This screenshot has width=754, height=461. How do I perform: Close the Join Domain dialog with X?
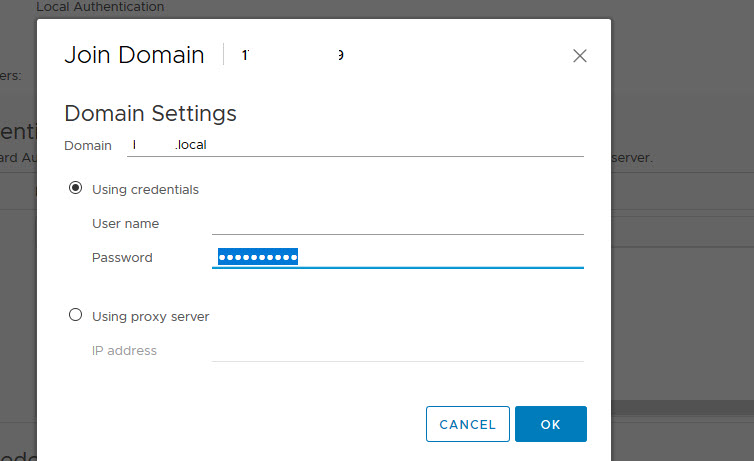click(x=579, y=56)
